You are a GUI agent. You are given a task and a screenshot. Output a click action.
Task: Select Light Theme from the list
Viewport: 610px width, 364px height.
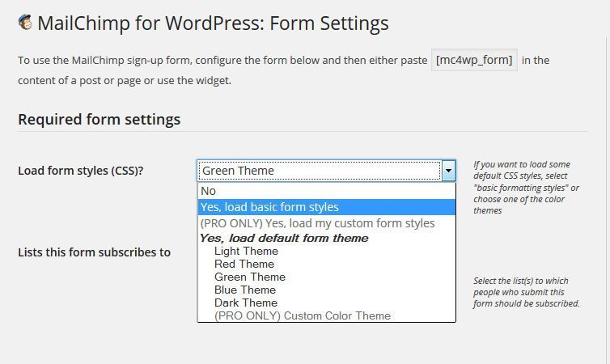326,252
